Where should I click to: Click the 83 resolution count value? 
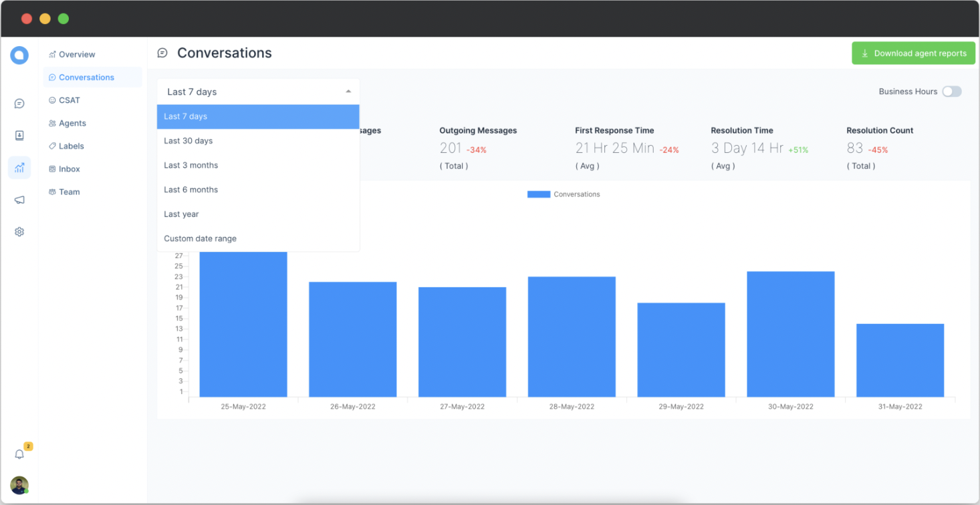(855, 148)
